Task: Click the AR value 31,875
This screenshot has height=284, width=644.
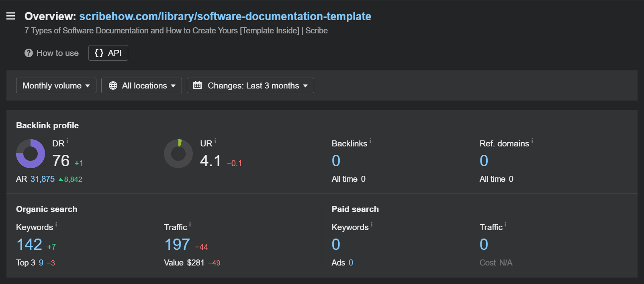Action: pos(43,179)
